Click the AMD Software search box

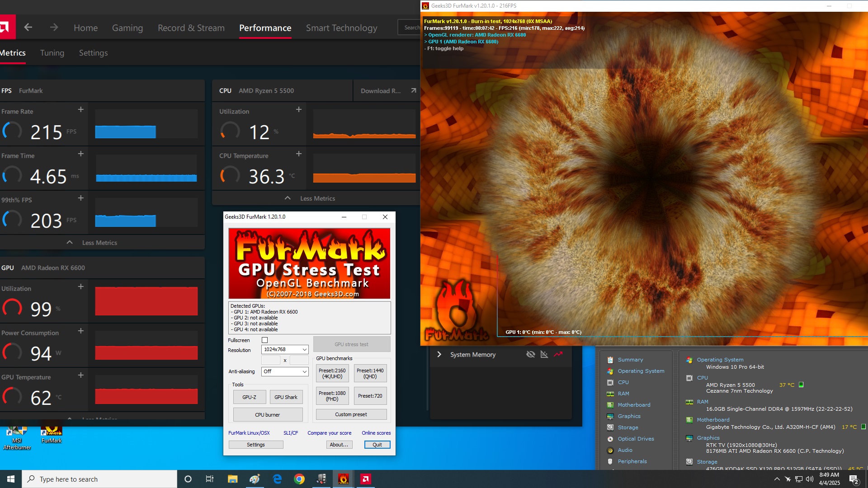click(409, 27)
